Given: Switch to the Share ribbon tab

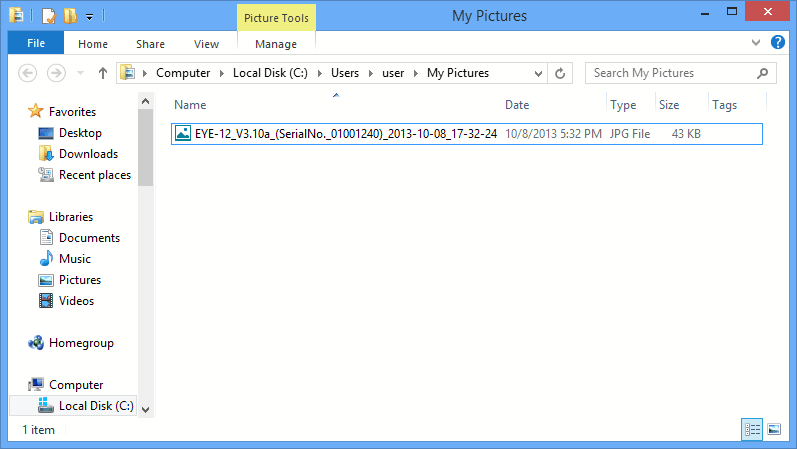Looking at the screenshot, I should tap(150, 44).
